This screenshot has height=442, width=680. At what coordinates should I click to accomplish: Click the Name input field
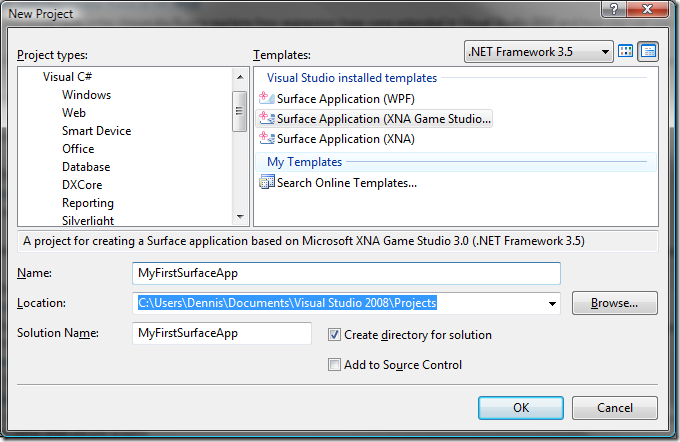346,273
